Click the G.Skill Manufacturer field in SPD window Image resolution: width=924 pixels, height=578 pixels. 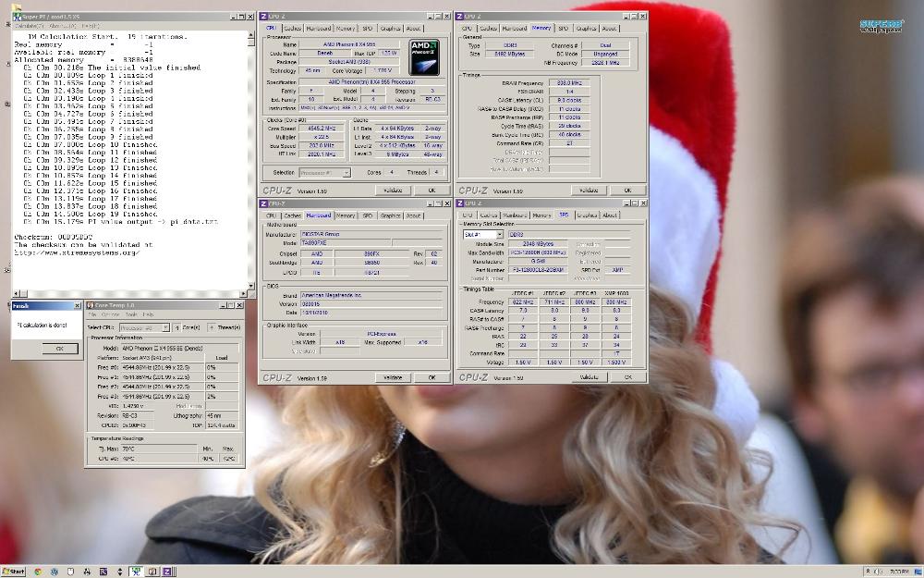pos(538,262)
